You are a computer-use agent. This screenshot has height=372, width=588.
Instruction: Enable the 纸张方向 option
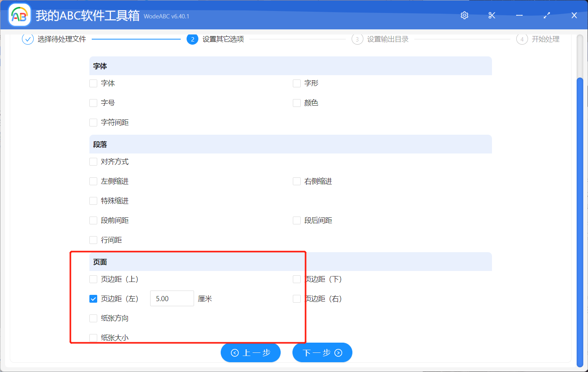point(93,318)
